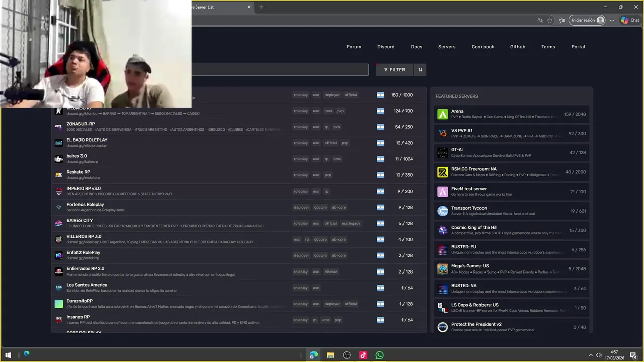644x362 pixels.
Task: Open Terms nav link
Action: click(548, 47)
